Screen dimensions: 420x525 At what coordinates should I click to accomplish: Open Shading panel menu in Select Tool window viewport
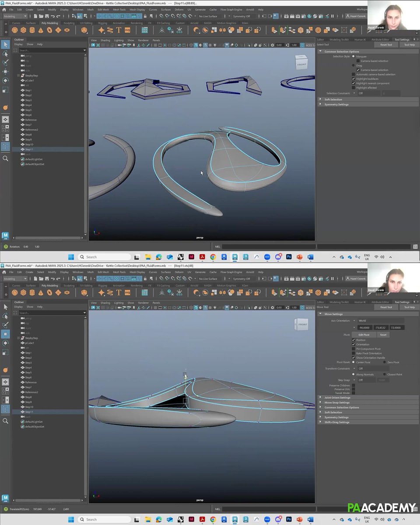tap(105, 40)
